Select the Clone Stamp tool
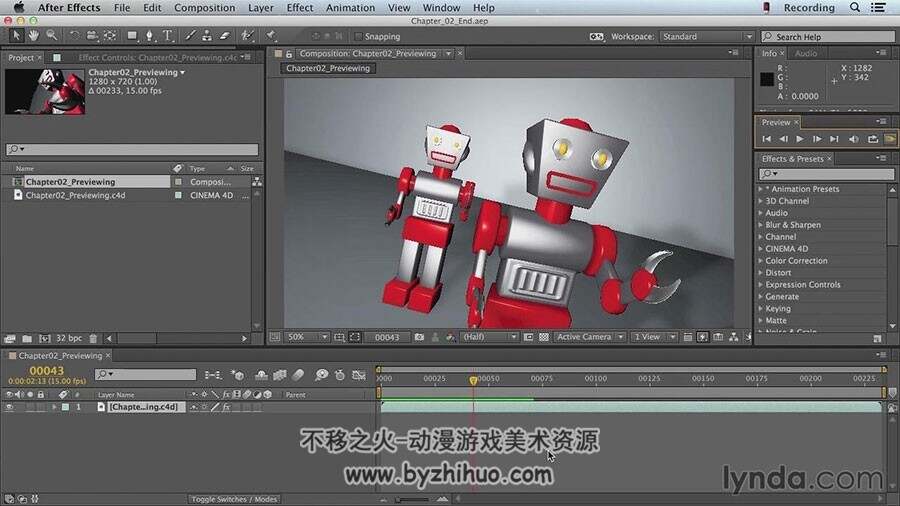This screenshot has height=506, width=900. click(207, 36)
